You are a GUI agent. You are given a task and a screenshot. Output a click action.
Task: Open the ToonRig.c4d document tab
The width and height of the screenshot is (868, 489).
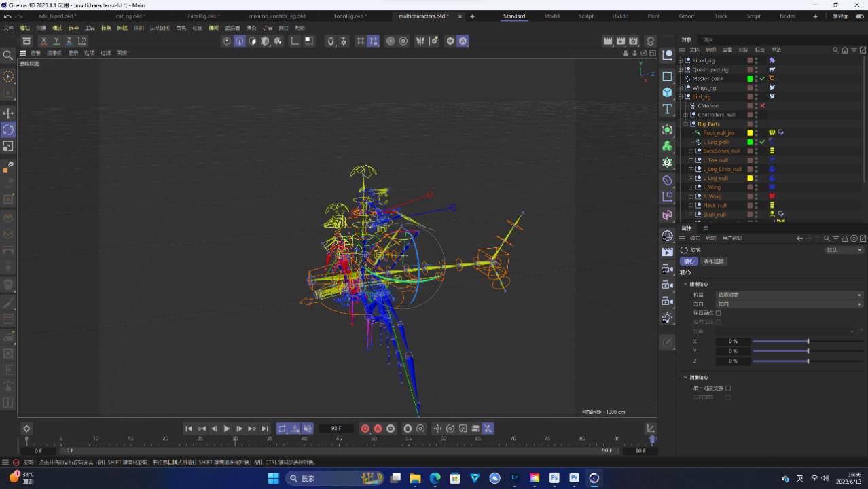[x=350, y=16]
